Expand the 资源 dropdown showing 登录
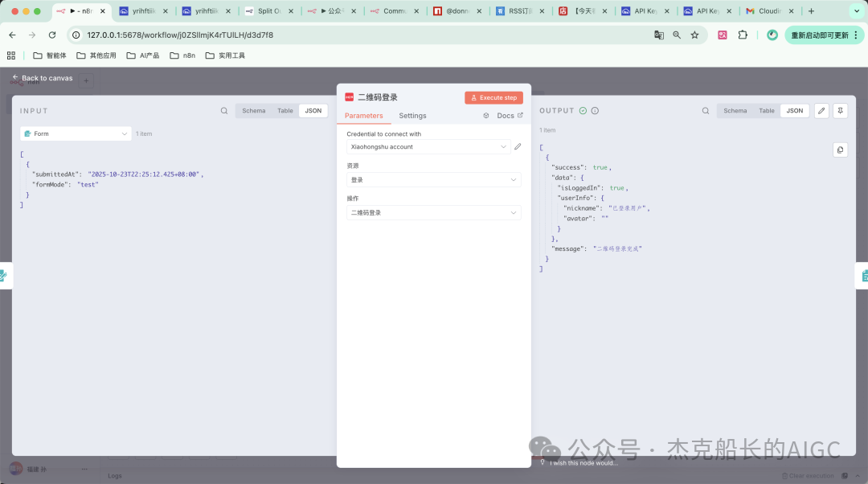The image size is (868, 484). pos(433,180)
